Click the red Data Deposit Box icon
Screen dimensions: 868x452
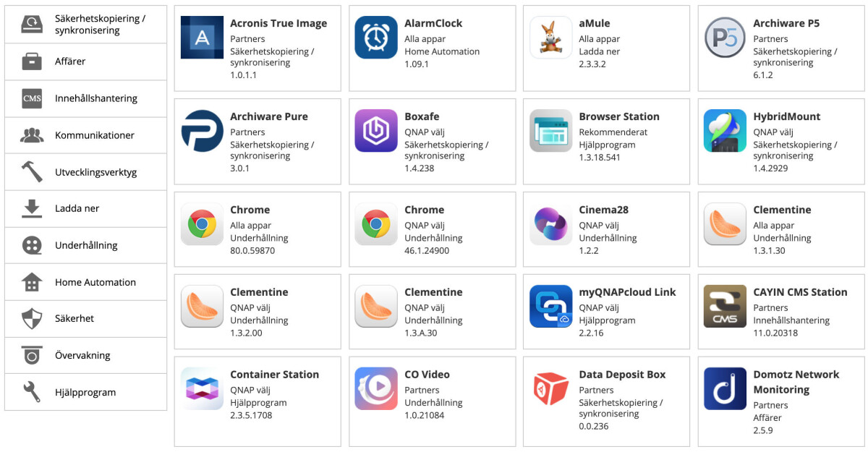(x=550, y=389)
